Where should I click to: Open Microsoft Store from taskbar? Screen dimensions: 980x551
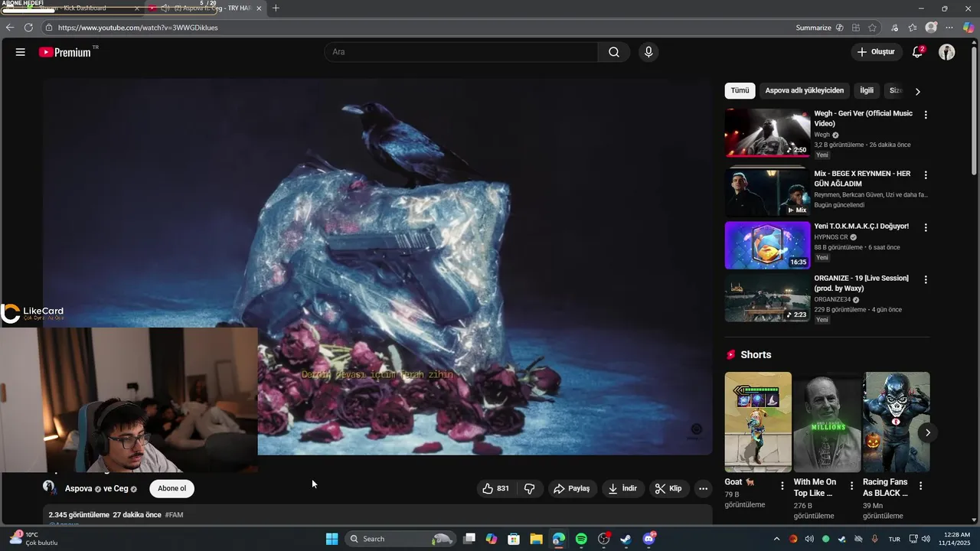514,539
